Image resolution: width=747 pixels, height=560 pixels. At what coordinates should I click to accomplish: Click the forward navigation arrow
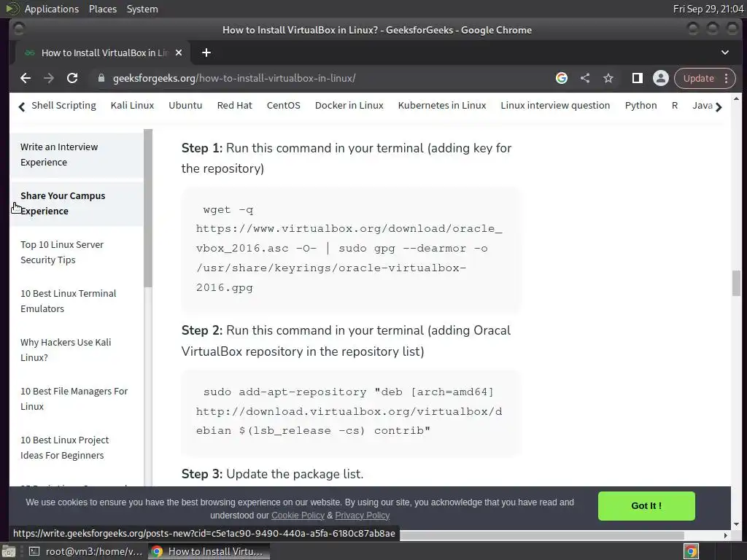49,78
